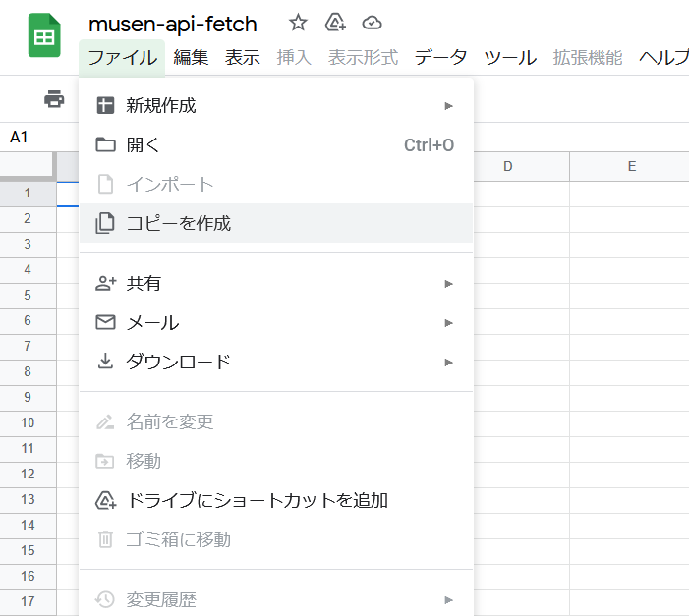Screen dimensions: 689x616
Task: Click the download icon beside ダウンロード
Action: pyautogui.click(x=105, y=362)
